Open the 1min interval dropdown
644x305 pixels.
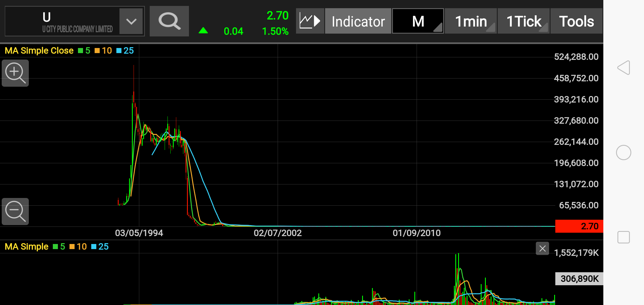click(471, 21)
